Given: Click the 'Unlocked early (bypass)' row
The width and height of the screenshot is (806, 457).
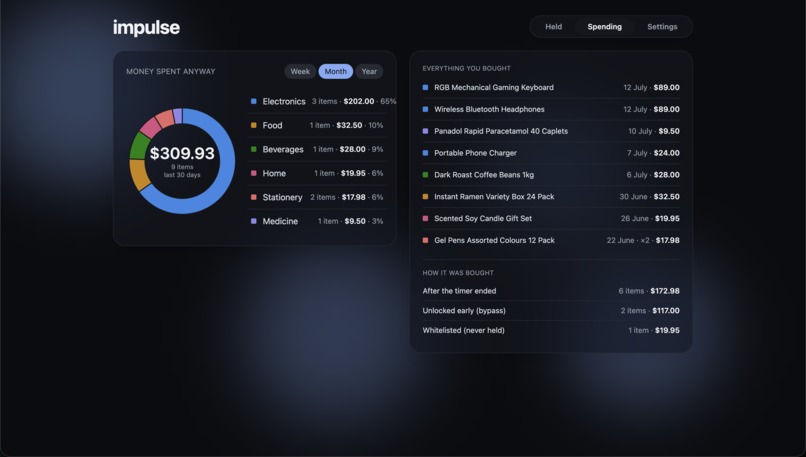Looking at the screenshot, I should (x=551, y=310).
